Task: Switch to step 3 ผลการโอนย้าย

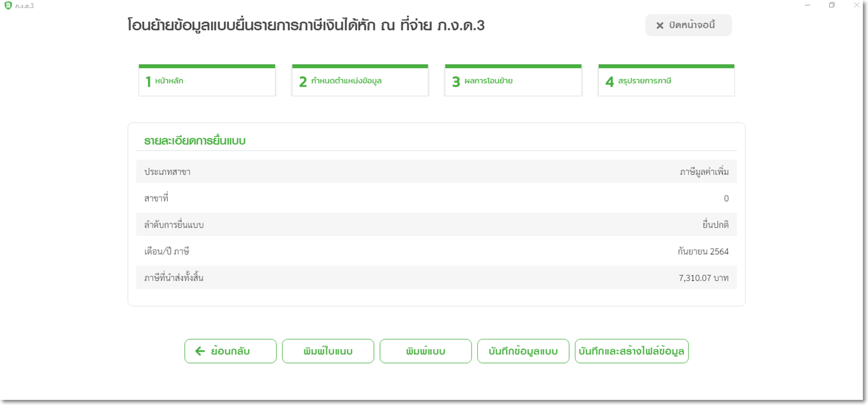Action: click(x=513, y=81)
